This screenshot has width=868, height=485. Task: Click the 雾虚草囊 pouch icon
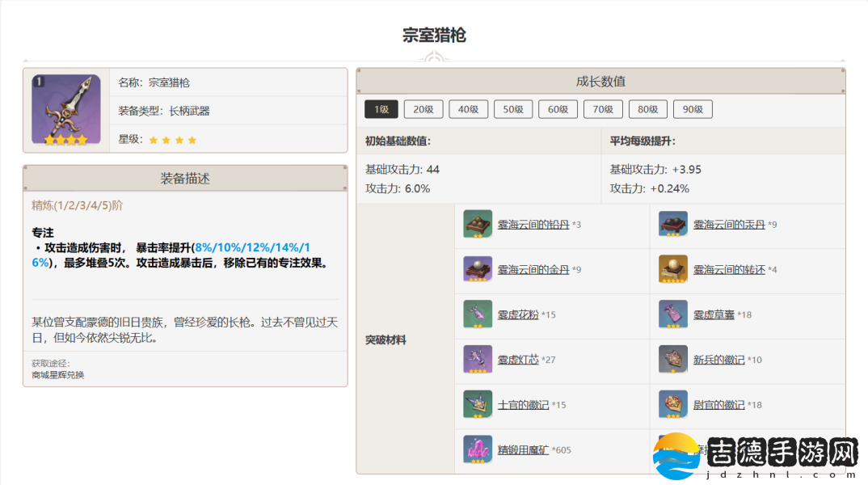click(672, 314)
